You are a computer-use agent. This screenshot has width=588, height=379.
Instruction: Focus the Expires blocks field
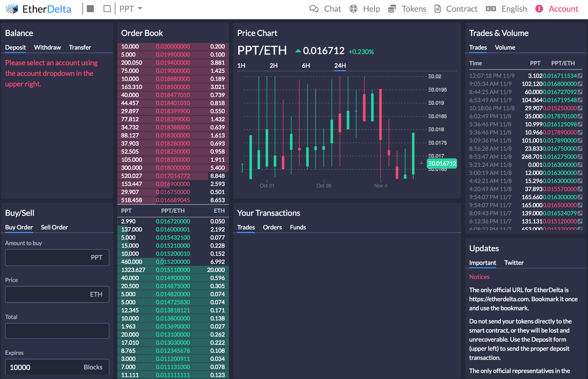(x=57, y=367)
